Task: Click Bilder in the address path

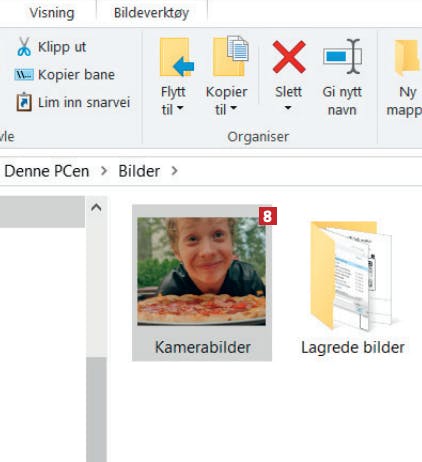Action: (139, 171)
